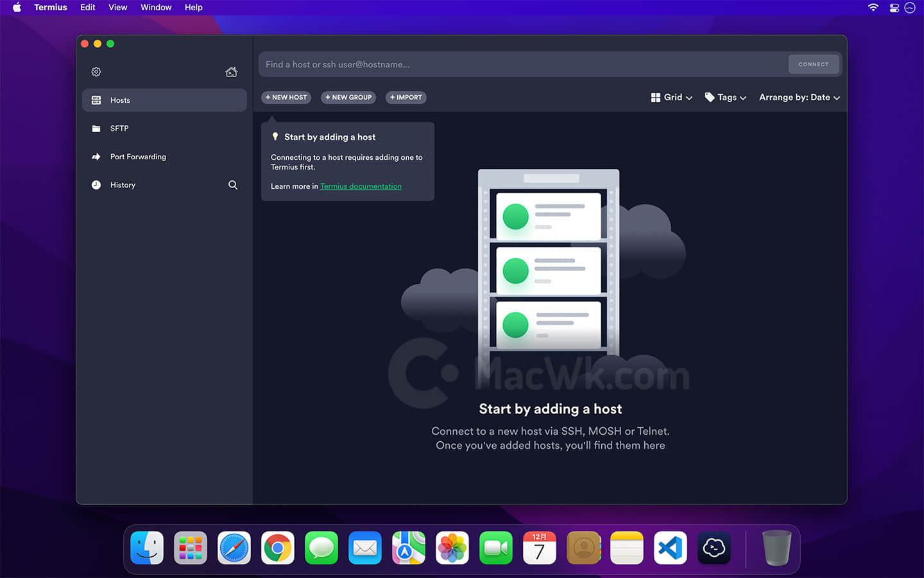The image size is (924, 578).
Task: Open the Grid view dropdown
Action: [x=672, y=98]
